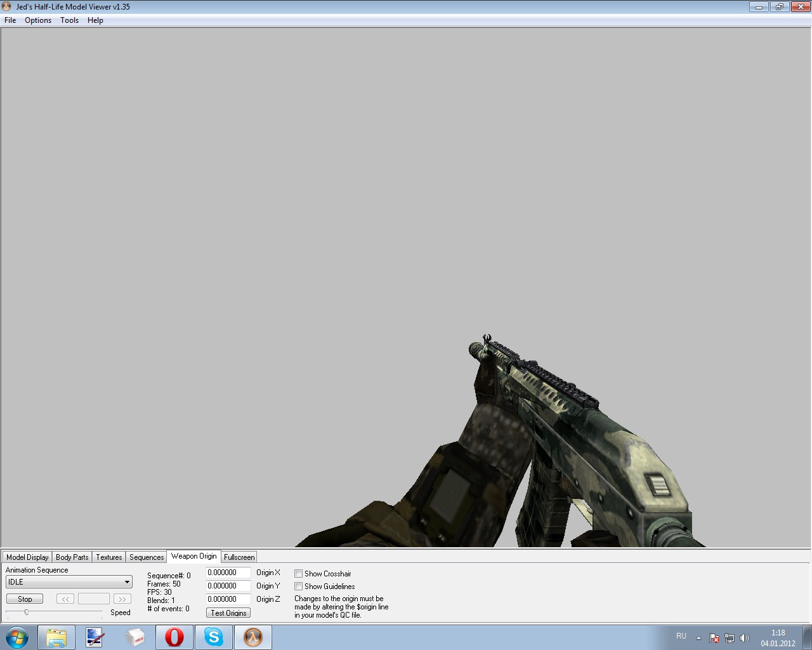Click the Windows Start orb
812x650 pixels.
pyautogui.click(x=17, y=637)
